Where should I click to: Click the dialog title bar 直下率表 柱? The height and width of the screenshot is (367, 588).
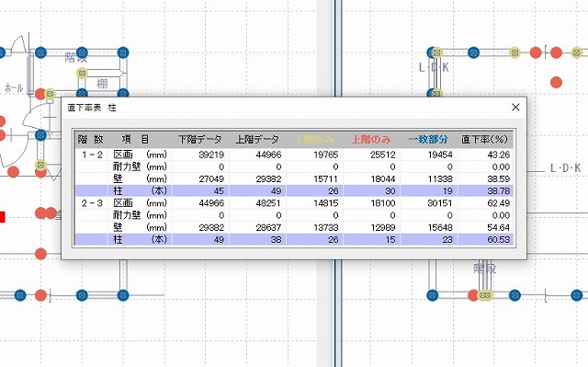(285, 108)
